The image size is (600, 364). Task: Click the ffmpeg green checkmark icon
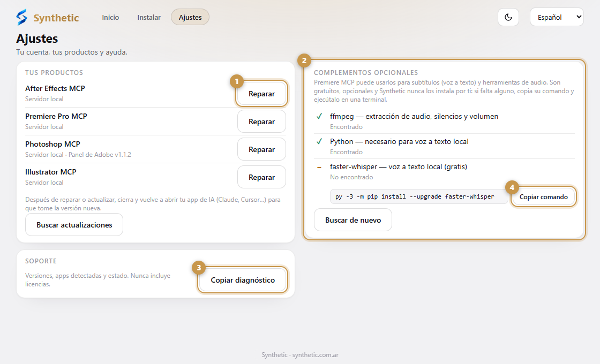point(319,116)
